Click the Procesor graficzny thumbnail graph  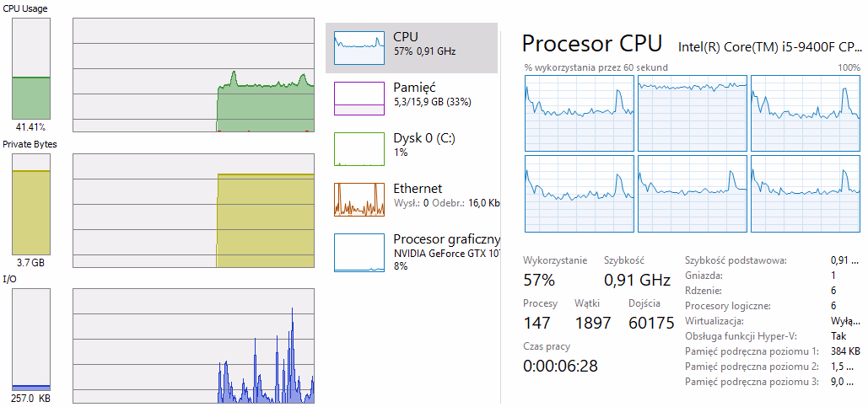(x=359, y=252)
